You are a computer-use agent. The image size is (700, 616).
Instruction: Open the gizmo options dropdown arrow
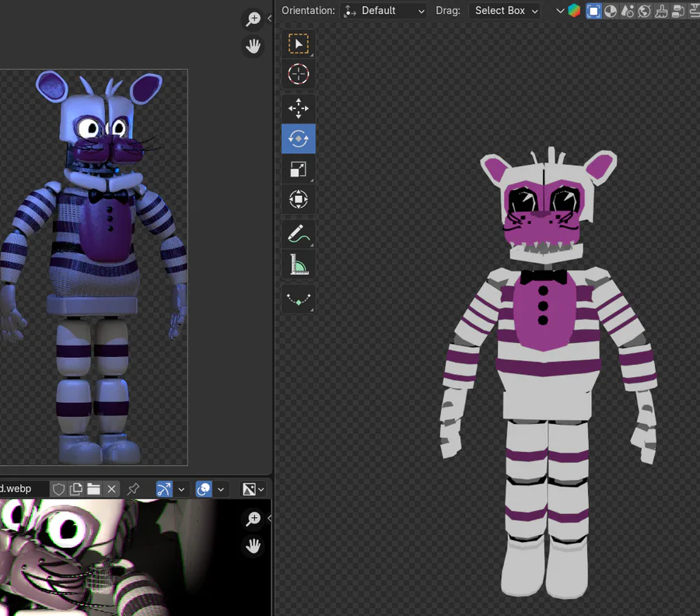click(x=181, y=489)
